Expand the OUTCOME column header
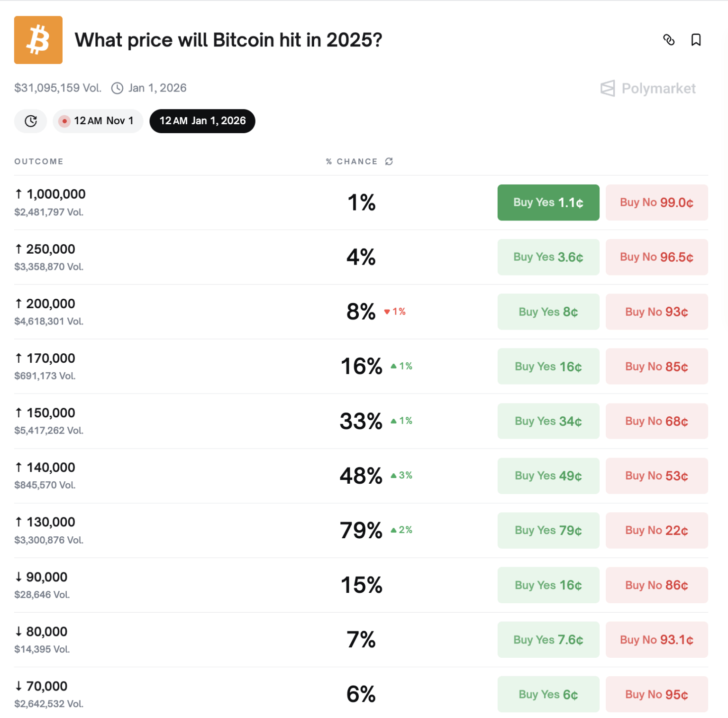The height and width of the screenshot is (718, 728). coord(39,161)
